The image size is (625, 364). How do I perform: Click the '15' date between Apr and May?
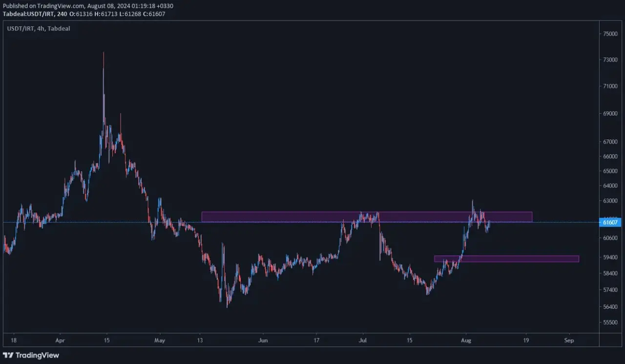106,340
